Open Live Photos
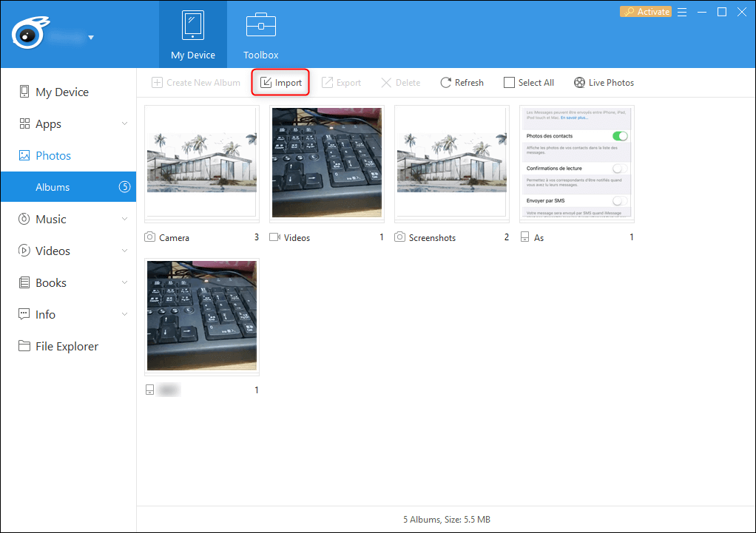Viewport: 756px width, 533px height. click(x=604, y=82)
